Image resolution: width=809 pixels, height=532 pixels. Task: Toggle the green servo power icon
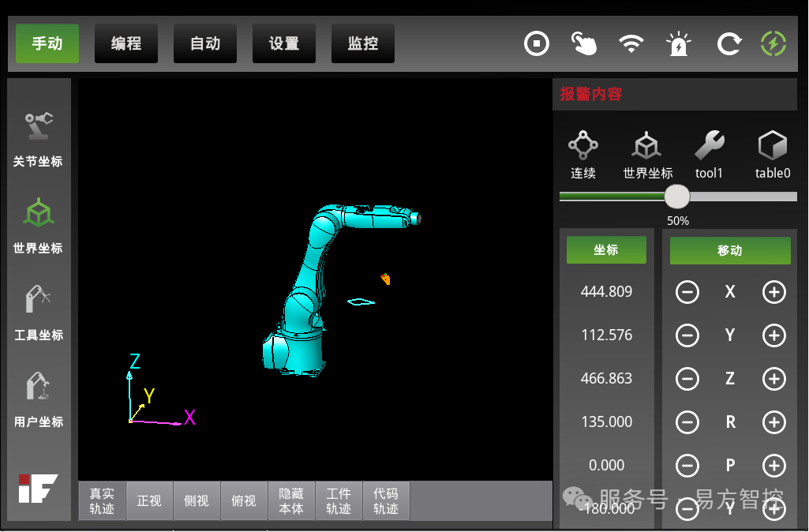pos(773,44)
